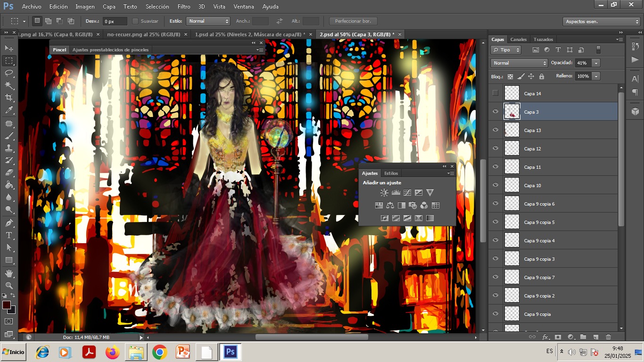Open the Imagen menu
This screenshot has width=644, height=362.
point(85,7)
